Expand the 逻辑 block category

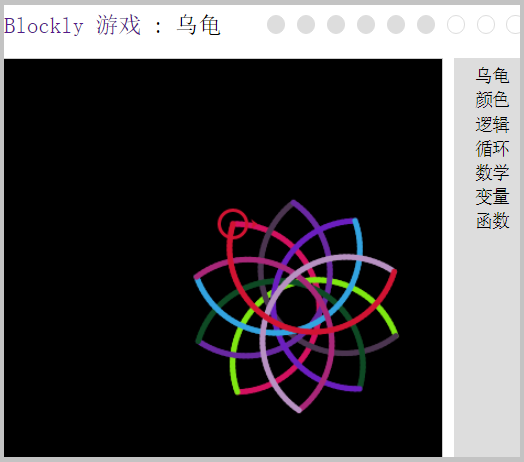pos(492,124)
